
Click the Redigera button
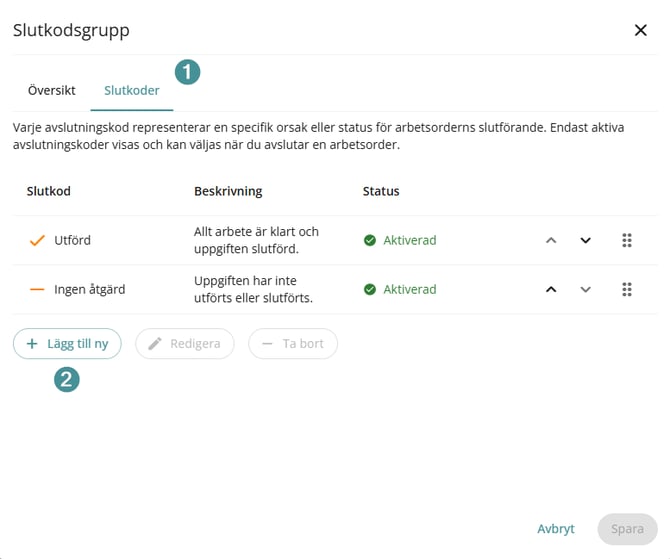coord(185,344)
